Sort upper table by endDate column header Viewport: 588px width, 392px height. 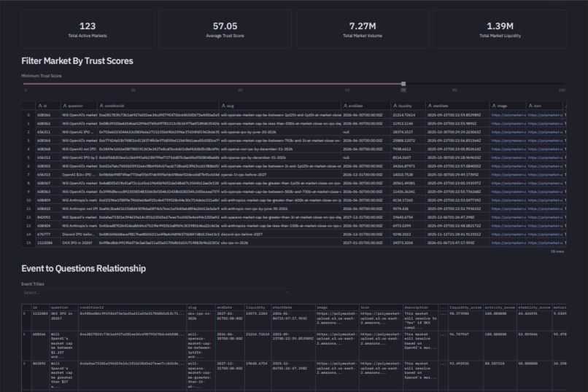(365, 106)
